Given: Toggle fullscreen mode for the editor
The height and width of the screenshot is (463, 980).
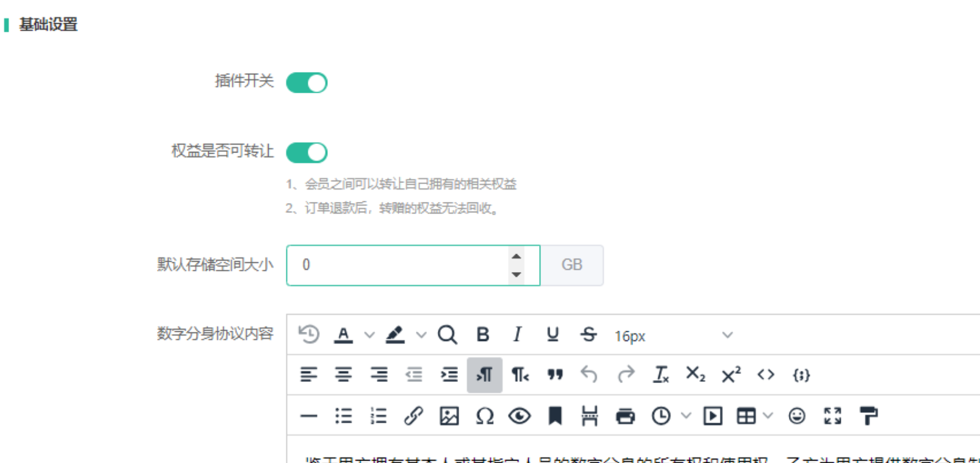Looking at the screenshot, I should click(x=832, y=416).
